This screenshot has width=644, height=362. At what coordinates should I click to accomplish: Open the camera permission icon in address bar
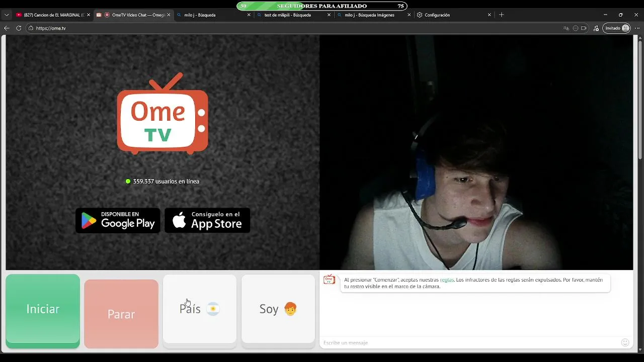584,28
